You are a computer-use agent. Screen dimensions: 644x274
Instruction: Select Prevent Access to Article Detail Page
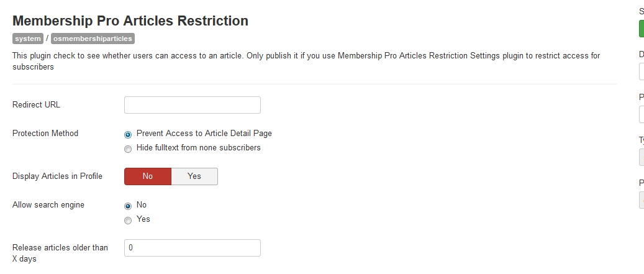point(128,135)
